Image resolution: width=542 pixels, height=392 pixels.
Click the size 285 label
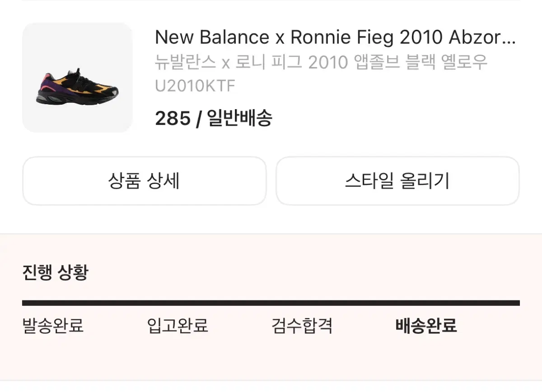tap(172, 119)
